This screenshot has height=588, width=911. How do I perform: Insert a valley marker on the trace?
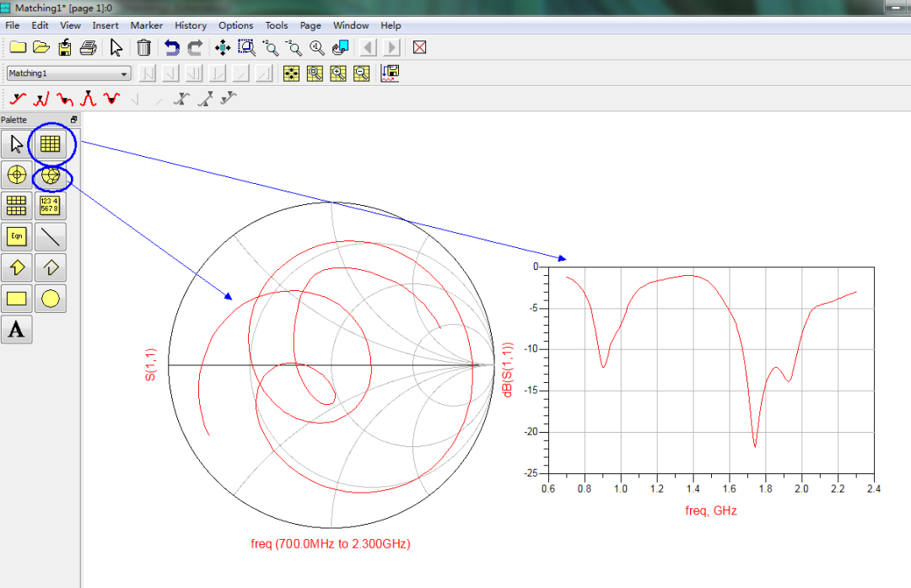click(x=111, y=99)
